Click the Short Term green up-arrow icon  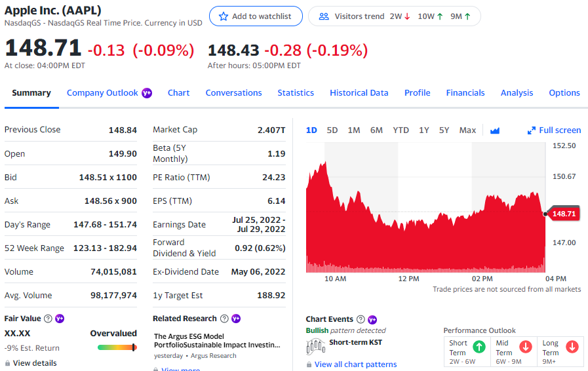point(479,347)
